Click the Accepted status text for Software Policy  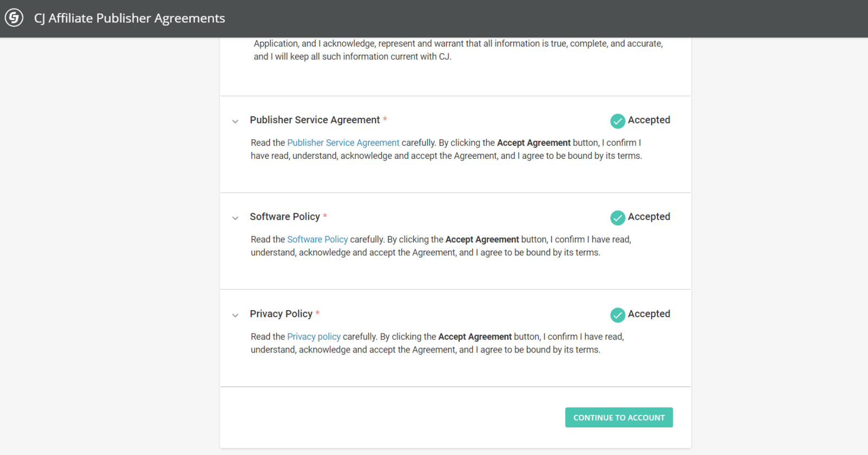[x=649, y=216]
